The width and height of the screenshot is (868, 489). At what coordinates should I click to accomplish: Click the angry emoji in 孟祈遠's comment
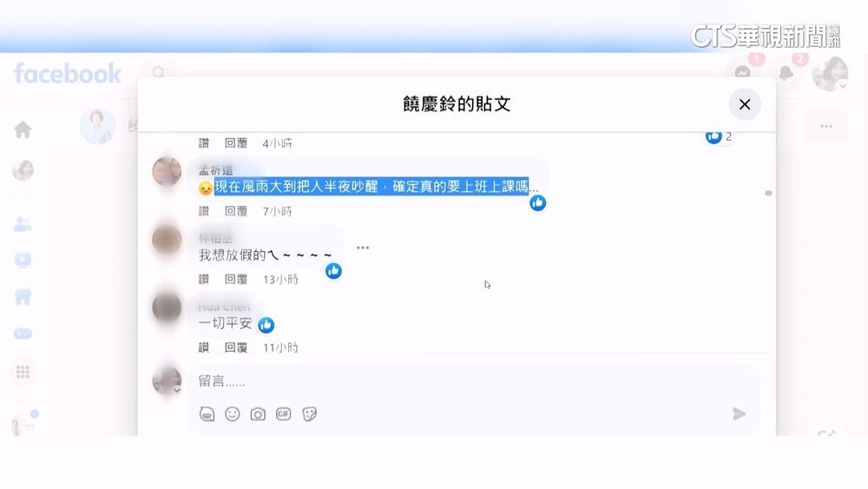(x=206, y=188)
